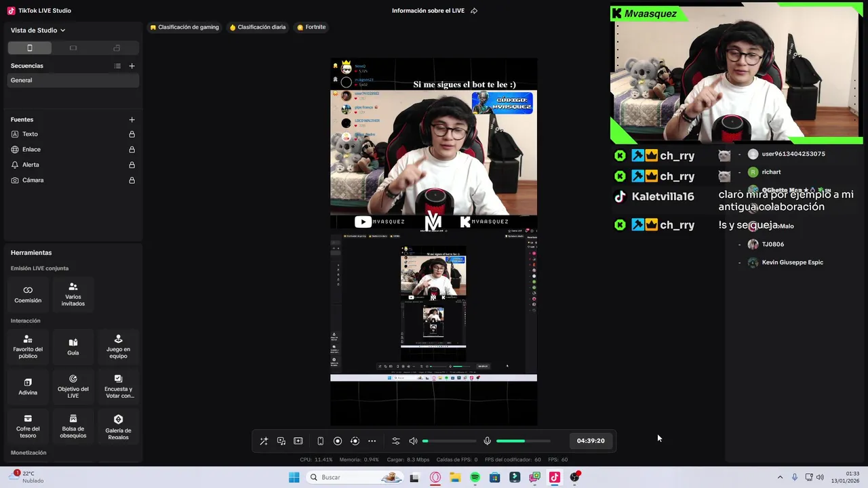Open Spotify from the taskbar
The image size is (868, 488).
475,477
